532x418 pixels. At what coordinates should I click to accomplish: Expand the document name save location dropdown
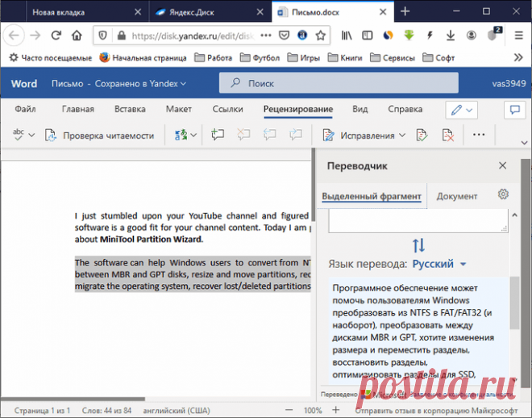(183, 84)
